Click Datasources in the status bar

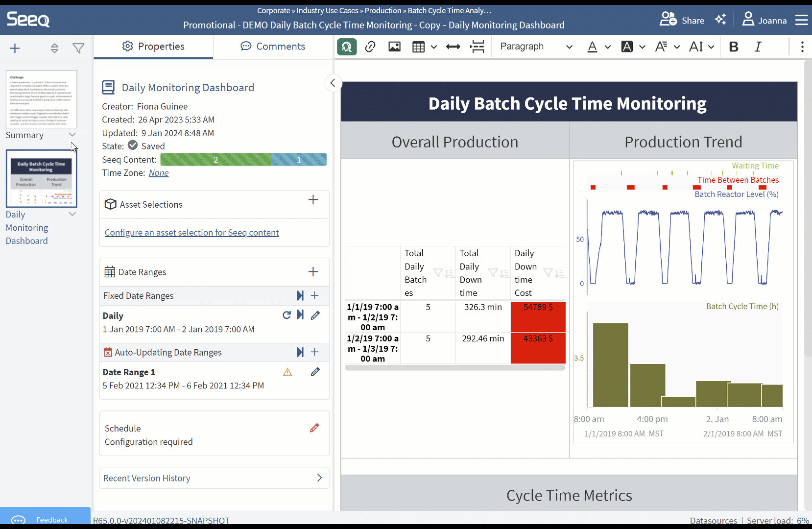(714, 521)
